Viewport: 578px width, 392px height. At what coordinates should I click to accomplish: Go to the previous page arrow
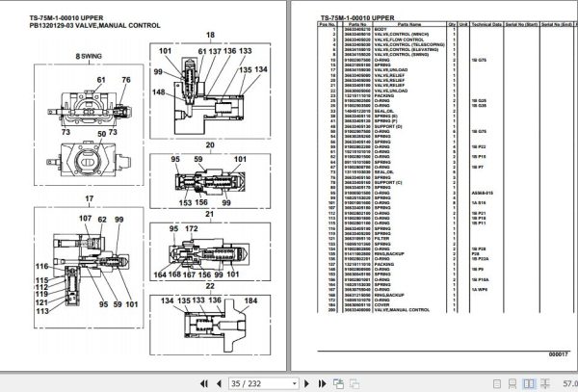219,383
